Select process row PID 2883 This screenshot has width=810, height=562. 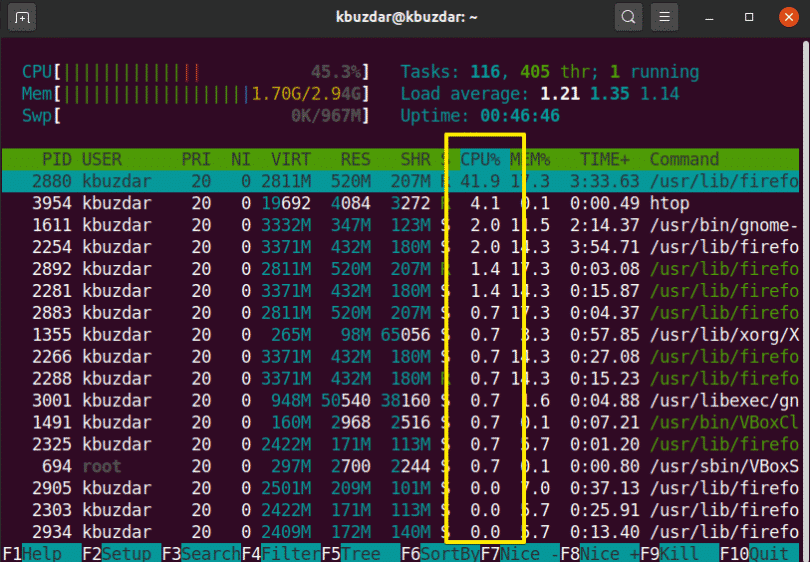pyautogui.click(x=400, y=313)
